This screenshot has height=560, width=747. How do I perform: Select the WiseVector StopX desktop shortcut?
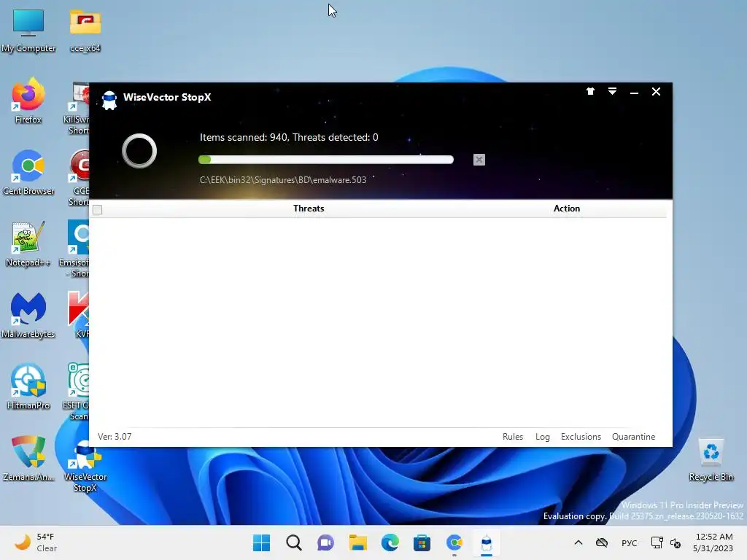pyautogui.click(x=85, y=464)
